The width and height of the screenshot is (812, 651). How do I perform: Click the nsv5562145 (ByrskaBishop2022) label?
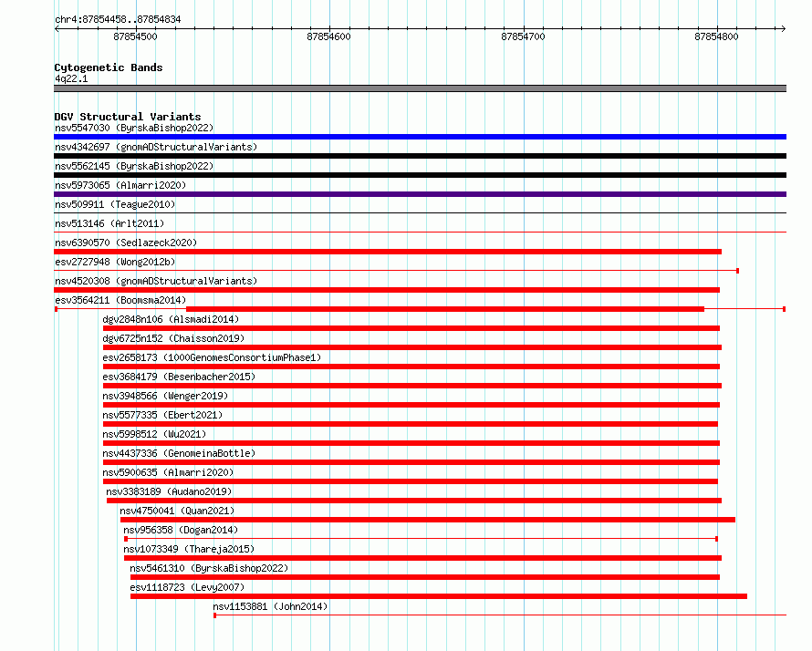[134, 166]
